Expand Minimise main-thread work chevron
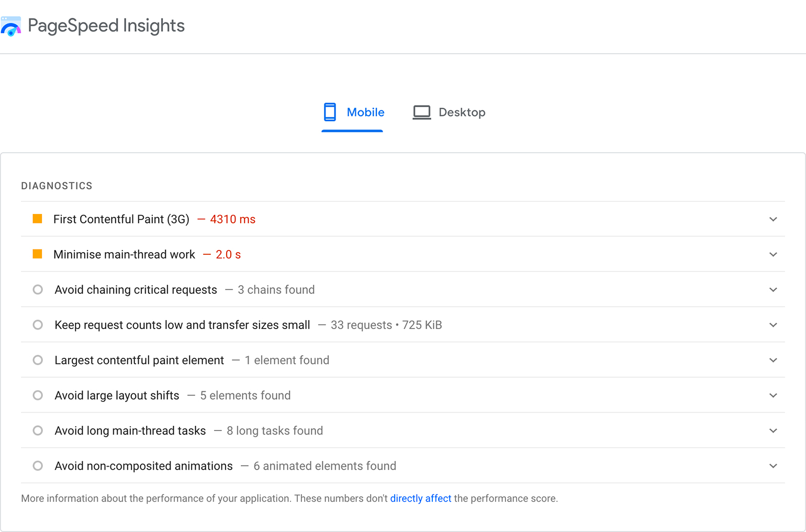 click(x=773, y=254)
